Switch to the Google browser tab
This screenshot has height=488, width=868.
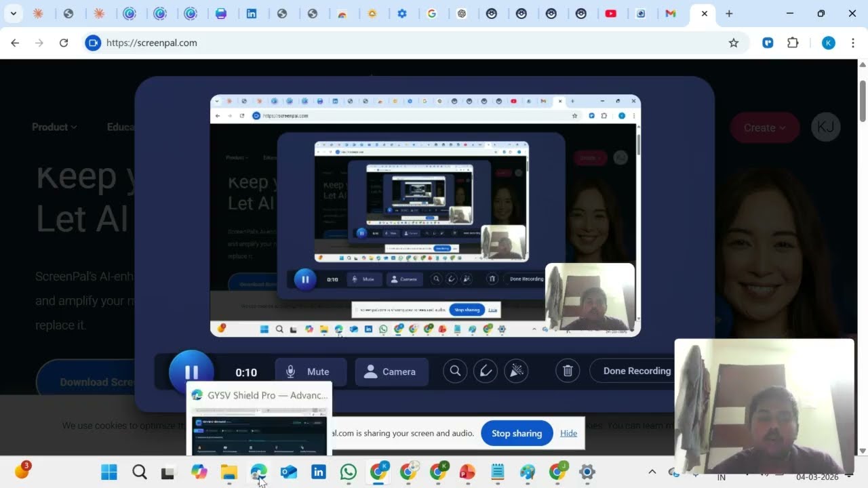[x=431, y=14]
